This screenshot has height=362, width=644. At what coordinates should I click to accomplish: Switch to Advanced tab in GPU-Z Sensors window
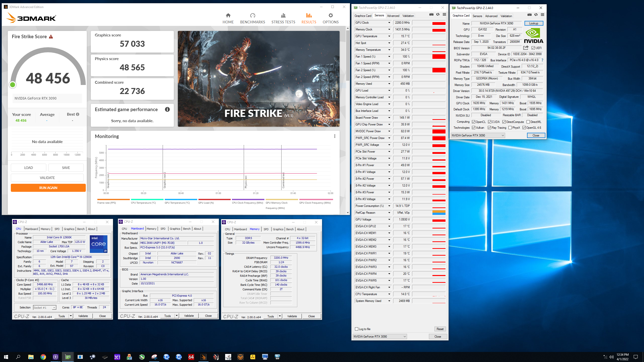393,16
